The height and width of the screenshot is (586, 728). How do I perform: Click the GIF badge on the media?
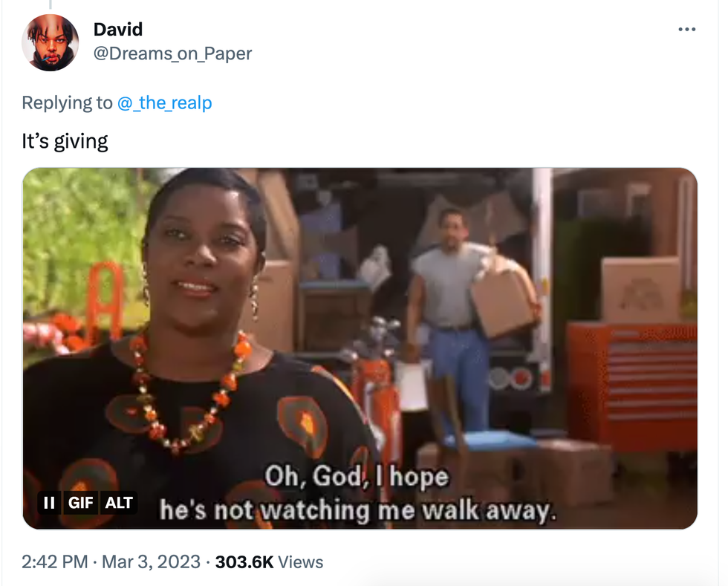[80, 502]
